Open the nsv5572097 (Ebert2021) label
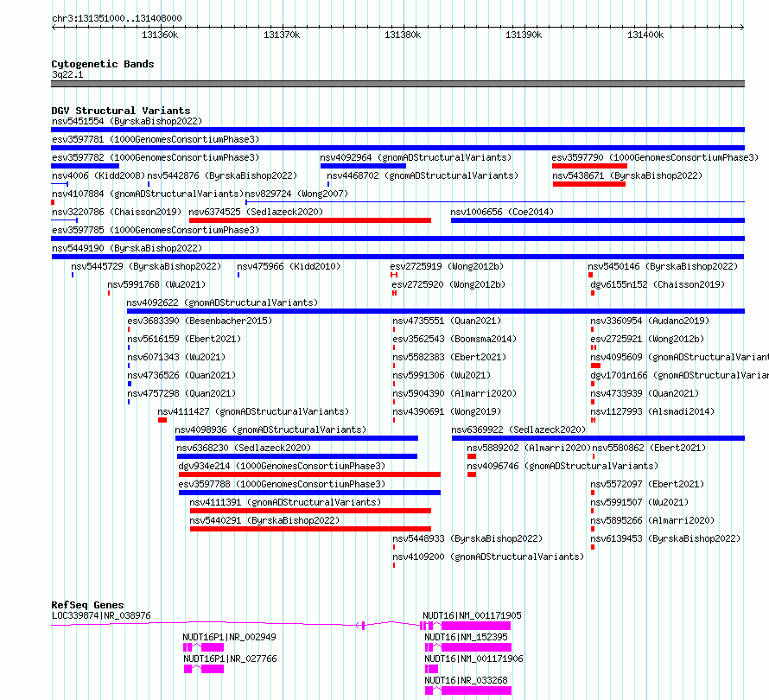Viewport: 769px width, 700px height. 647,484
